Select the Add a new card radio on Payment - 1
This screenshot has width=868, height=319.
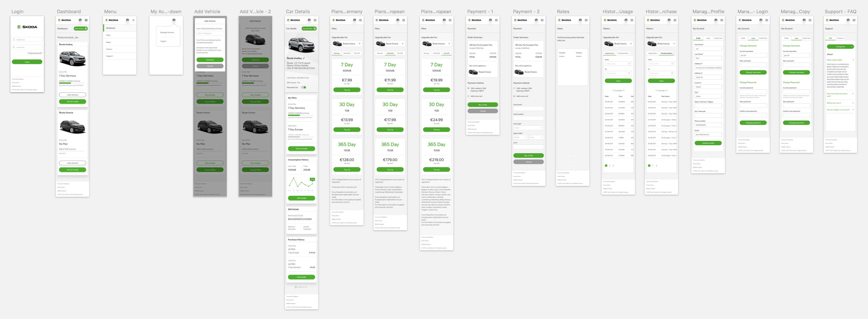(x=468, y=96)
